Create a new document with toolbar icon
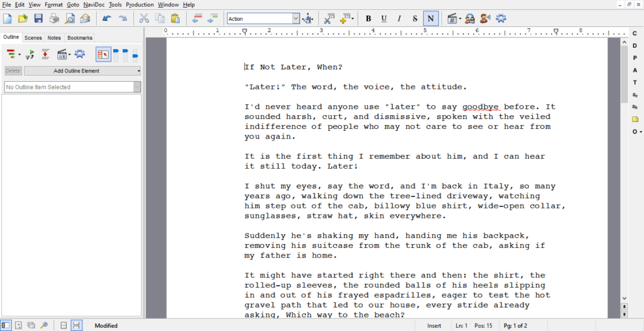This screenshot has height=331, width=644. pos(8,18)
